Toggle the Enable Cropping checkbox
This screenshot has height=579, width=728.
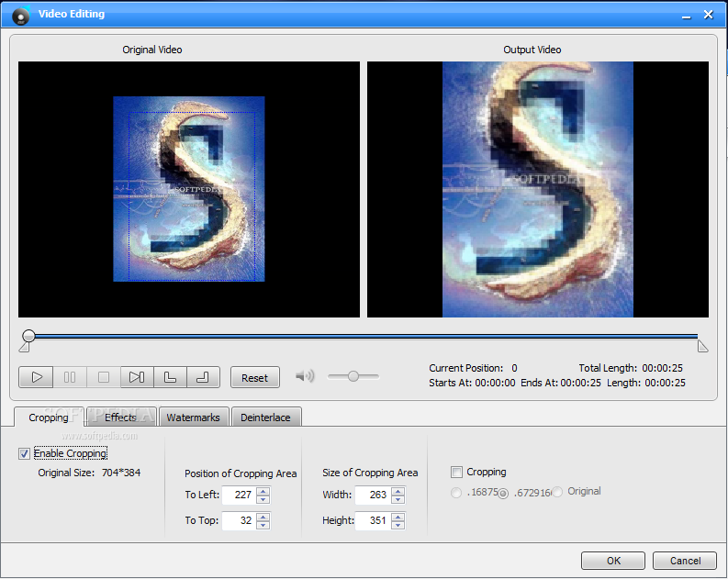(x=24, y=453)
